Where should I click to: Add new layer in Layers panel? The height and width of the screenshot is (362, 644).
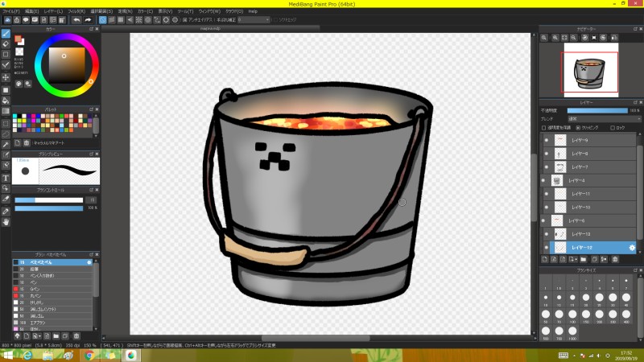click(545, 259)
